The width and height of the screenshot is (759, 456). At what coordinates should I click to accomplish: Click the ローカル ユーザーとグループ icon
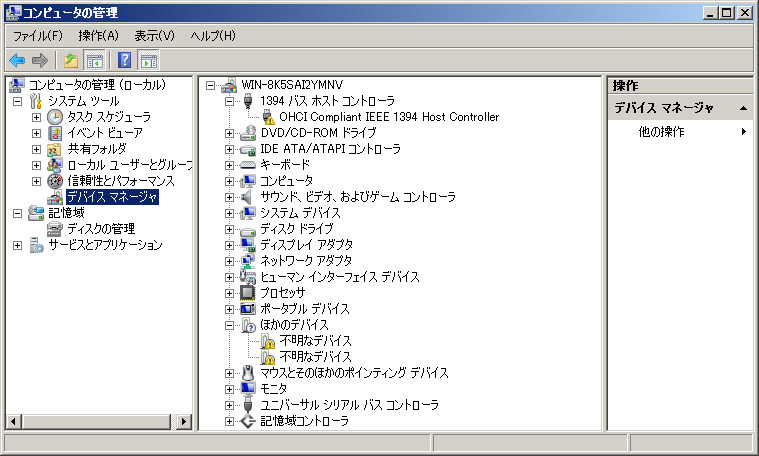(54, 165)
